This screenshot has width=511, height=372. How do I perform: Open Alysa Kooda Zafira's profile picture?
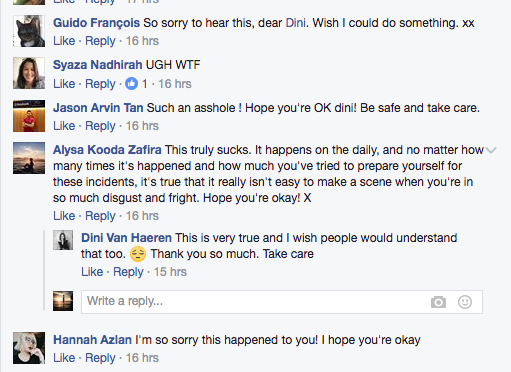(29, 158)
